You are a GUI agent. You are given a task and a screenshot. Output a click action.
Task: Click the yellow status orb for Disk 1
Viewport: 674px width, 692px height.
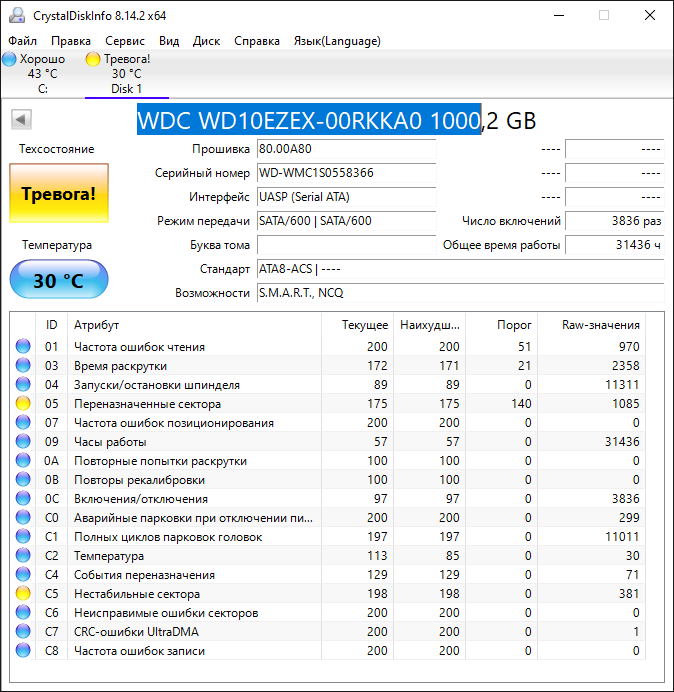[x=93, y=59]
